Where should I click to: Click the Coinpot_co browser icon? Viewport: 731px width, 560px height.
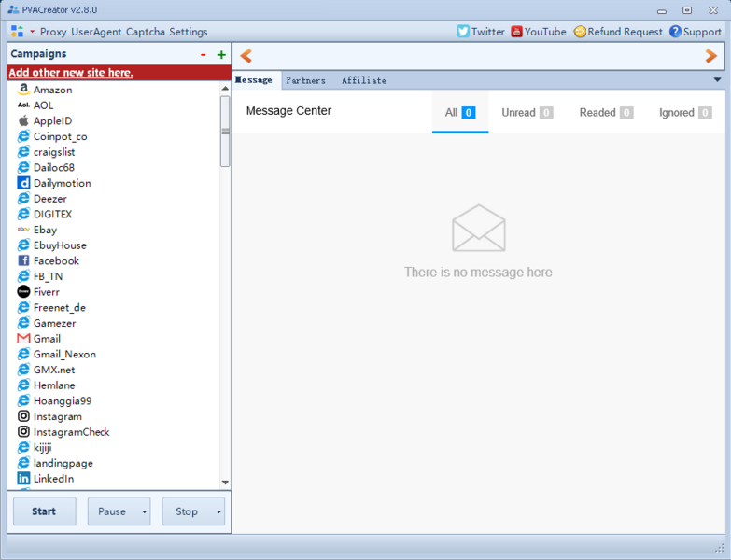[x=23, y=136]
